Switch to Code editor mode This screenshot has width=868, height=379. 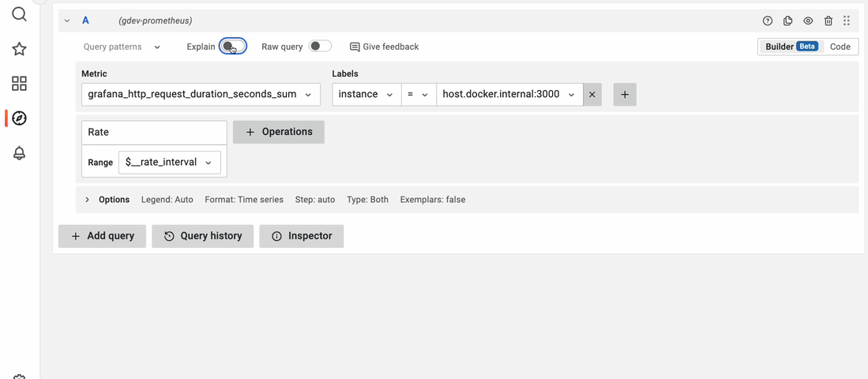840,47
